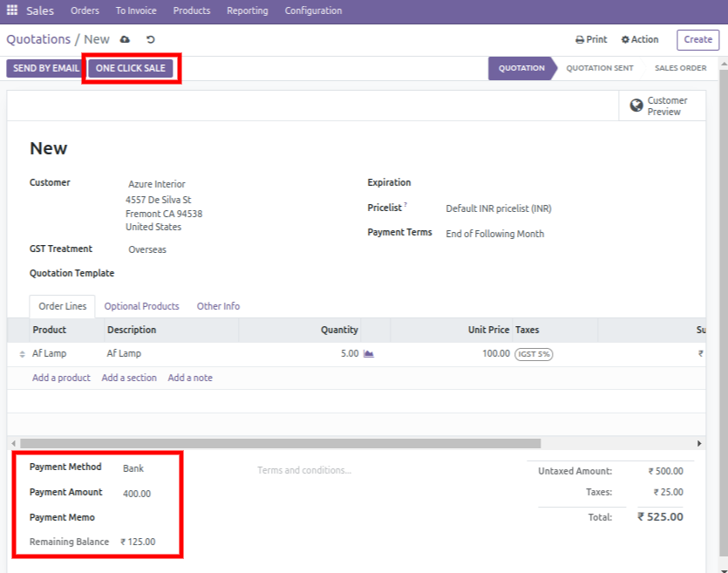Click the Send by Email button
The height and width of the screenshot is (573, 728).
(x=45, y=69)
